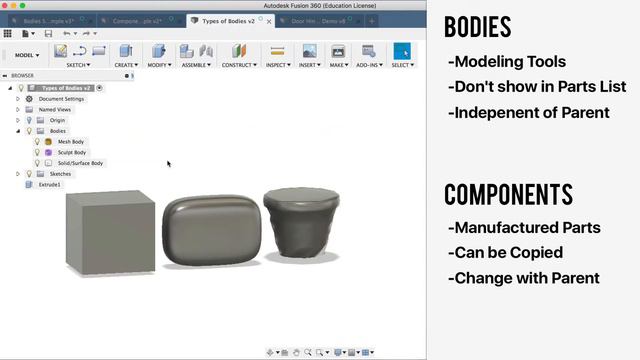Open the ASSEMBLE dropdown menu

click(x=196, y=65)
